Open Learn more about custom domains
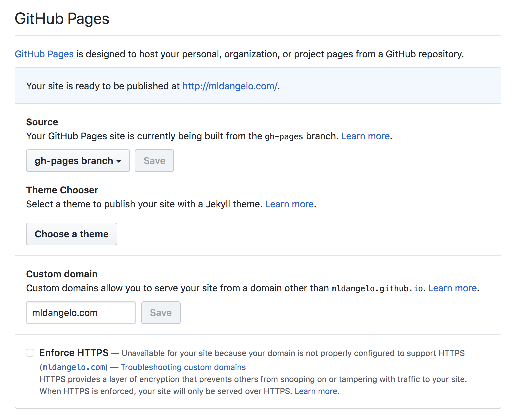 [452, 288]
